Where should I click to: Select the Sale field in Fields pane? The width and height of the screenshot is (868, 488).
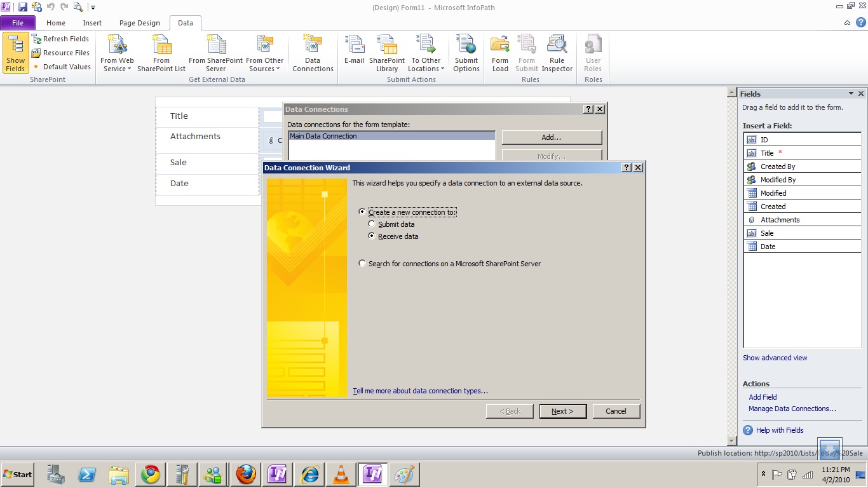[767, 233]
